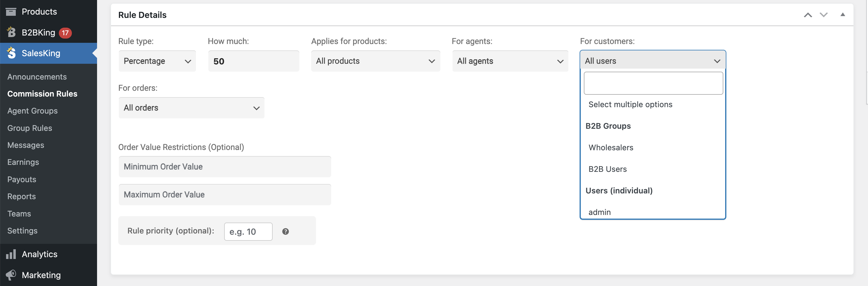Click the Minimum Order Value field
Screen dimensions: 868x286
click(225, 167)
